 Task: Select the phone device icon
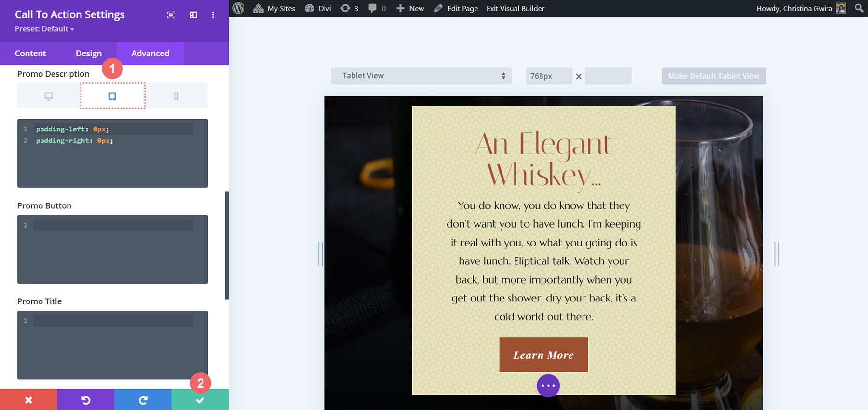176,96
